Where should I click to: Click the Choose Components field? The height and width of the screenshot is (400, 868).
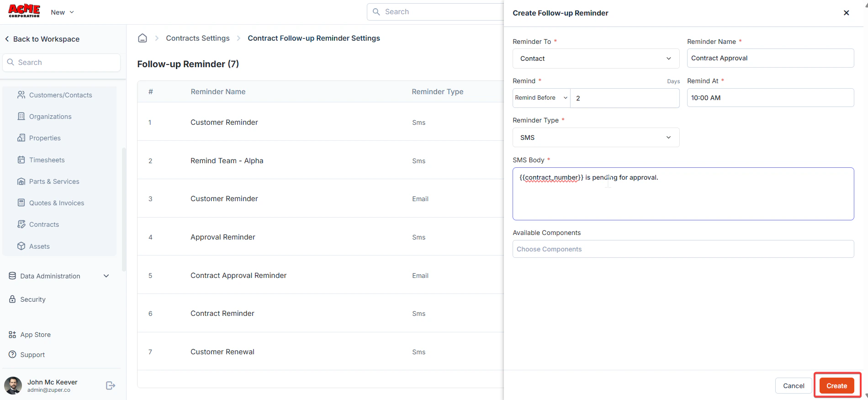(x=683, y=249)
